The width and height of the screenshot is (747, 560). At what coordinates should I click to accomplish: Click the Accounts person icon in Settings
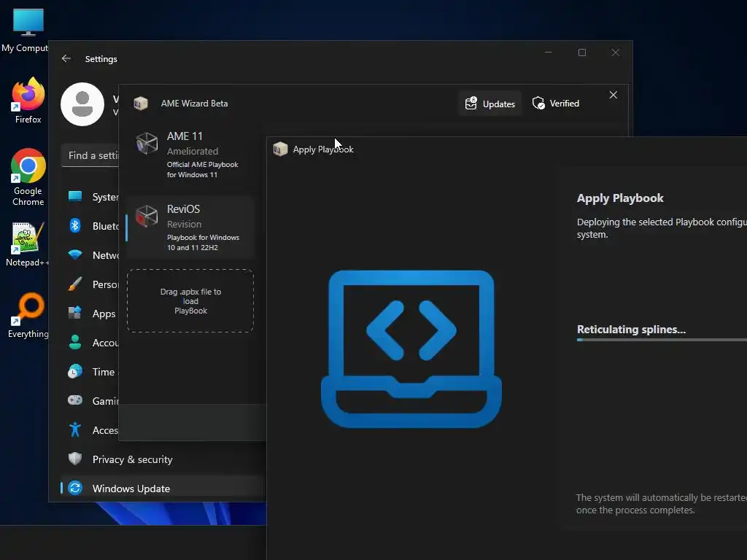coord(75,342)
